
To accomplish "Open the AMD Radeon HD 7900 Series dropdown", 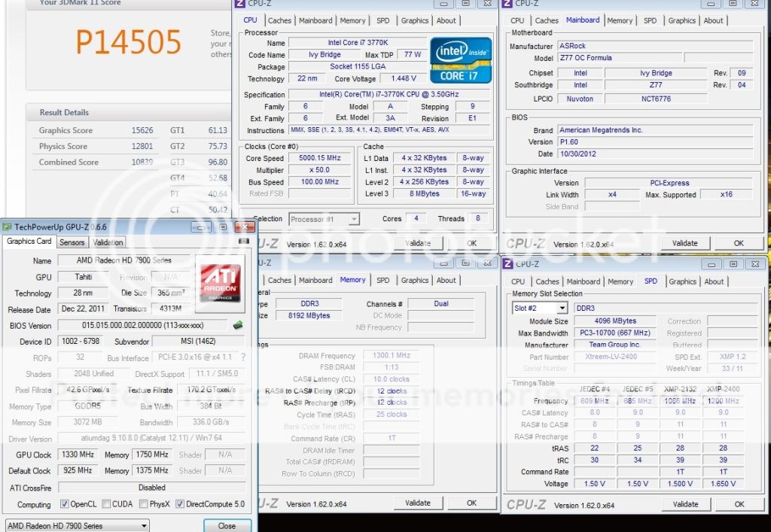I will click(x=77, y=525).
